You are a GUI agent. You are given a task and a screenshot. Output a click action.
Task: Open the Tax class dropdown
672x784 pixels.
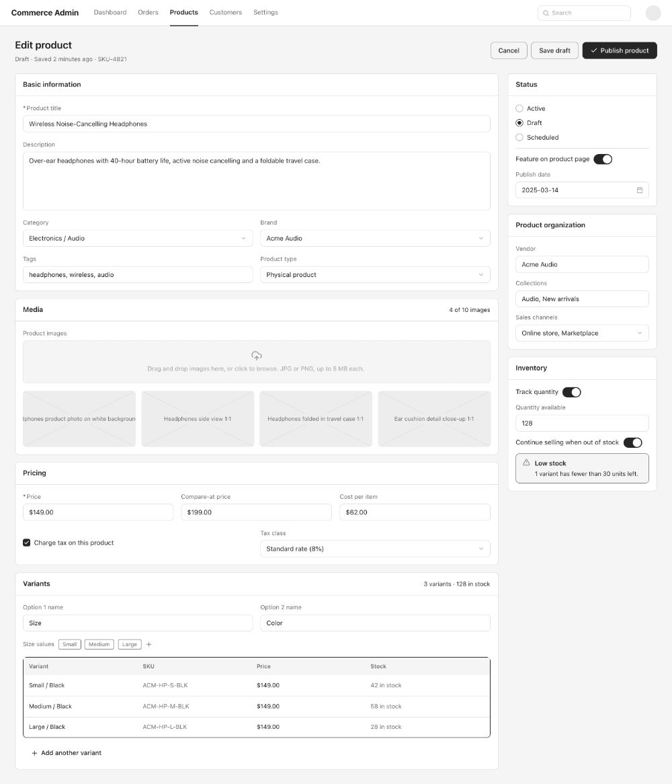coord(375,549)
